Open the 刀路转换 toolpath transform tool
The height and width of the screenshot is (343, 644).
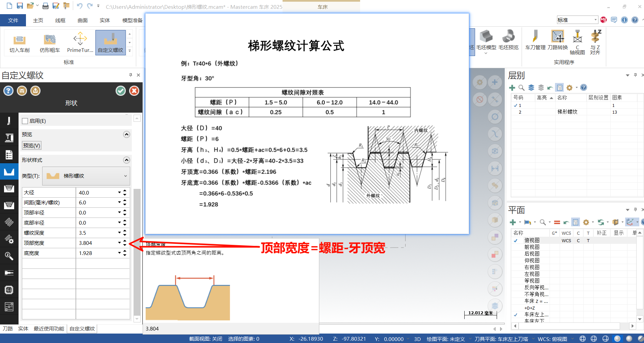[x=558, y=40]
